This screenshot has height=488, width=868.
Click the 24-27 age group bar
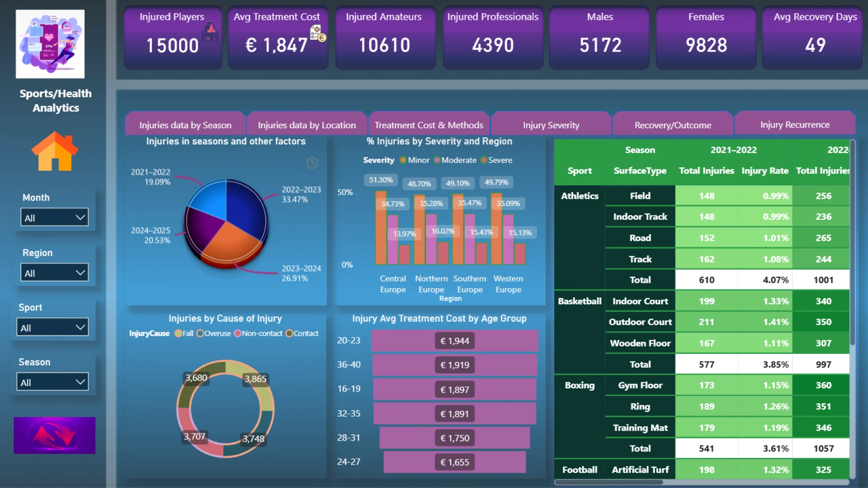coord(455,462)
